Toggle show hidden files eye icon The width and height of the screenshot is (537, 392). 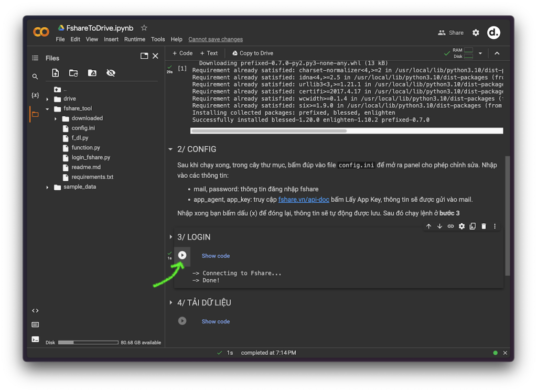[x=111, y=73]
